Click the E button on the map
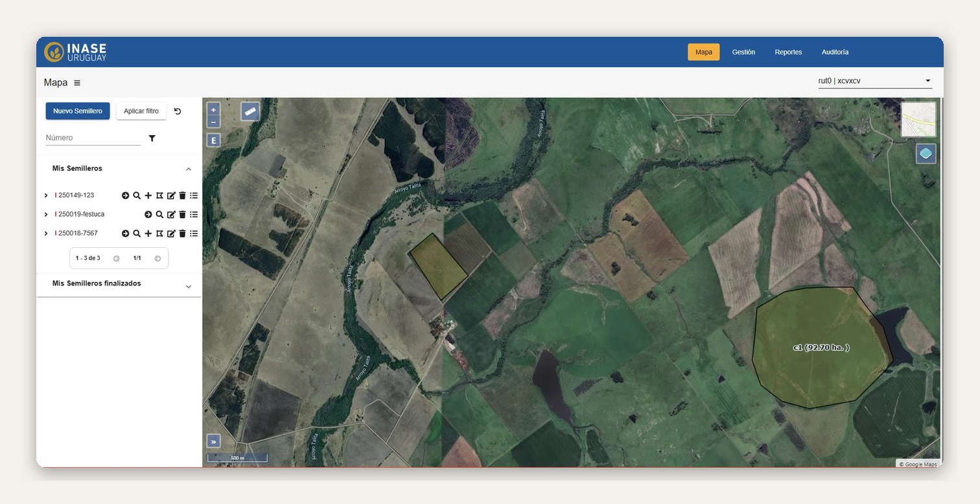 [213, 140]
